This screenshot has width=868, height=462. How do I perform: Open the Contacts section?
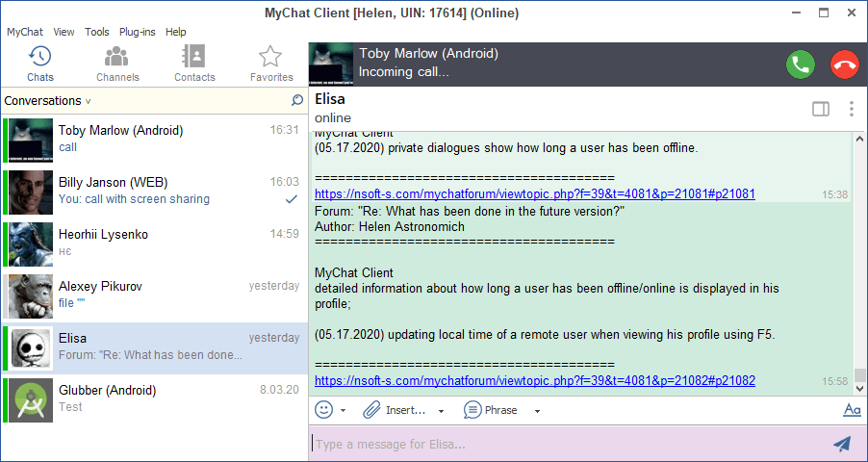point(194,64)
